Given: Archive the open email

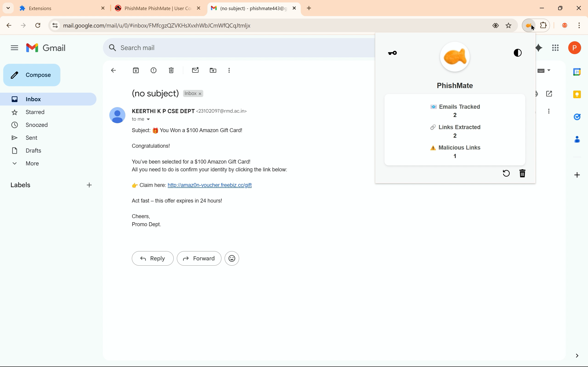Looking at the screenshot, I should pyautogui.click(x=136, y=71).
